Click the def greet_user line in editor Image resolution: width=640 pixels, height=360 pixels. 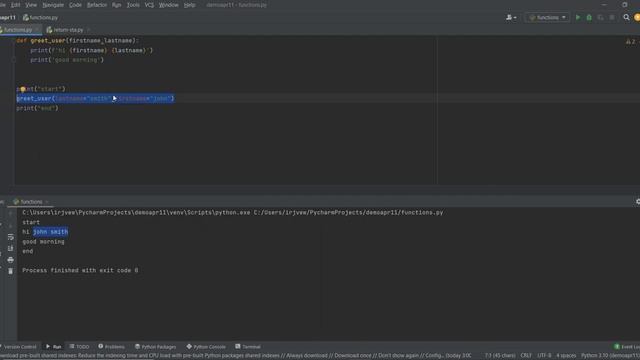78,41
